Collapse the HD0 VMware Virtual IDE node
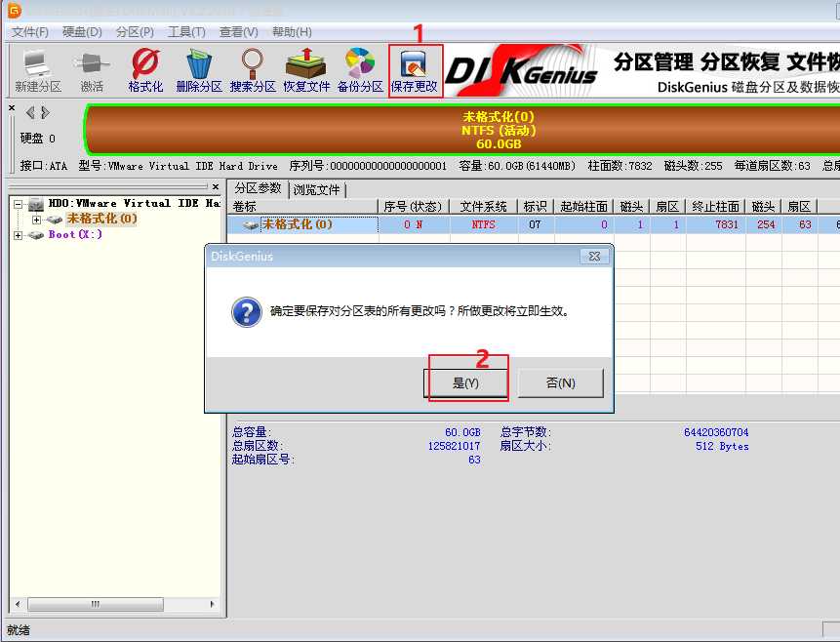 [x=19, y=204]
